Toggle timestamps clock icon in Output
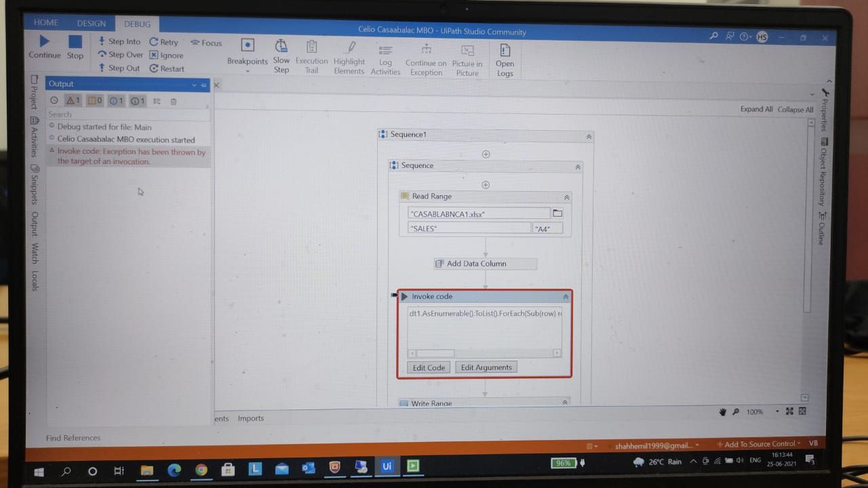This screenshot has height=488, width=868. (x=54, y=101)
